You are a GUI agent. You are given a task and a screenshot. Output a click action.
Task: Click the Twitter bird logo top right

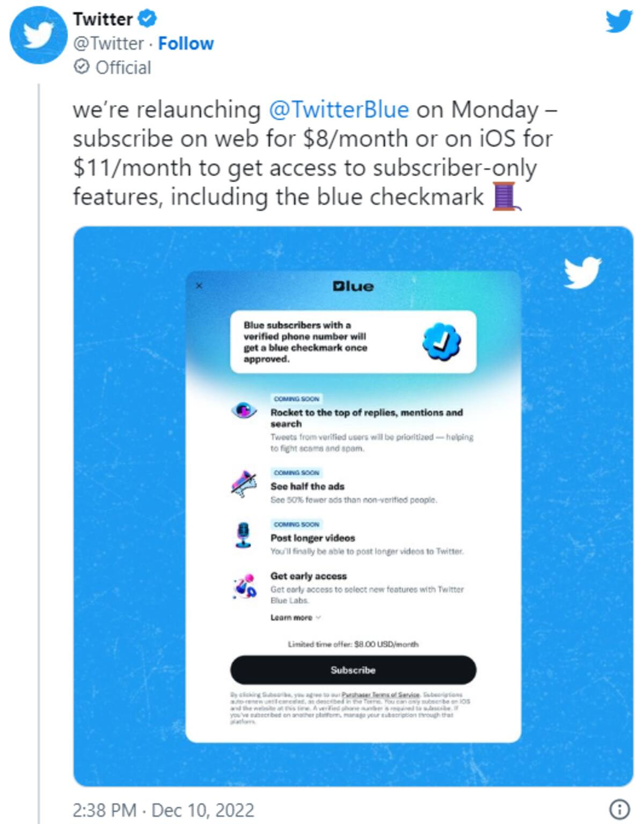coord(619,22)
